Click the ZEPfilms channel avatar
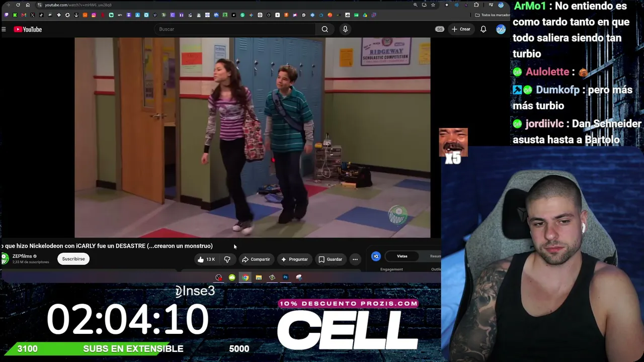Screen dimensions: 644x362 point(5,259)
